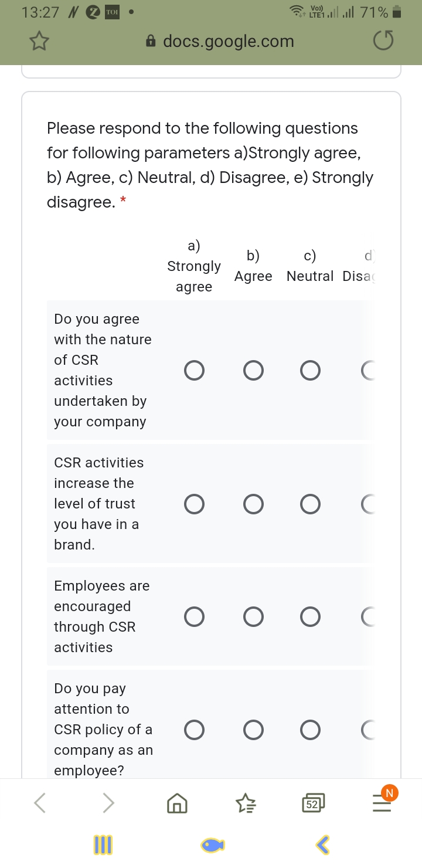Click the fish icon in the bottom bar
This screenshot has width=422, height=868.
coord(212,845)
